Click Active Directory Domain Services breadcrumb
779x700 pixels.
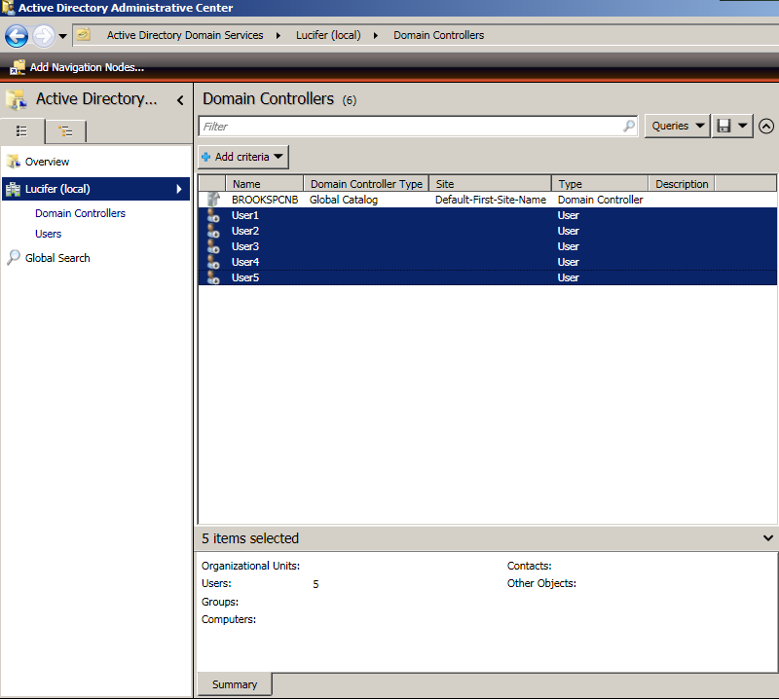tap(185, 35)
